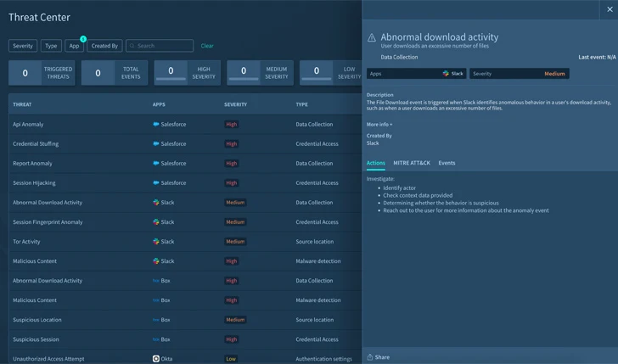
Task: Click the Low Severity counter card
Action: (331, 73)
